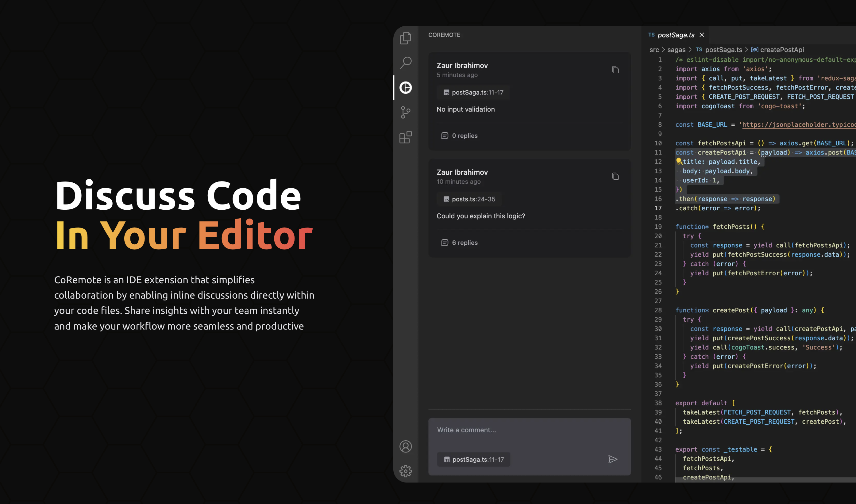Copy the 'Could you explain this logic?' comment
856x504 pixels.
point(615,176)
